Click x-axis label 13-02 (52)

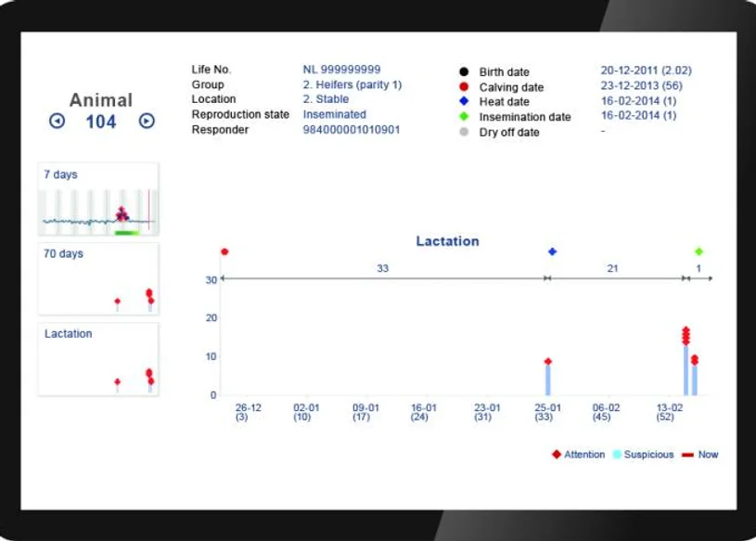pyautogui.click(x=670, y=412)
